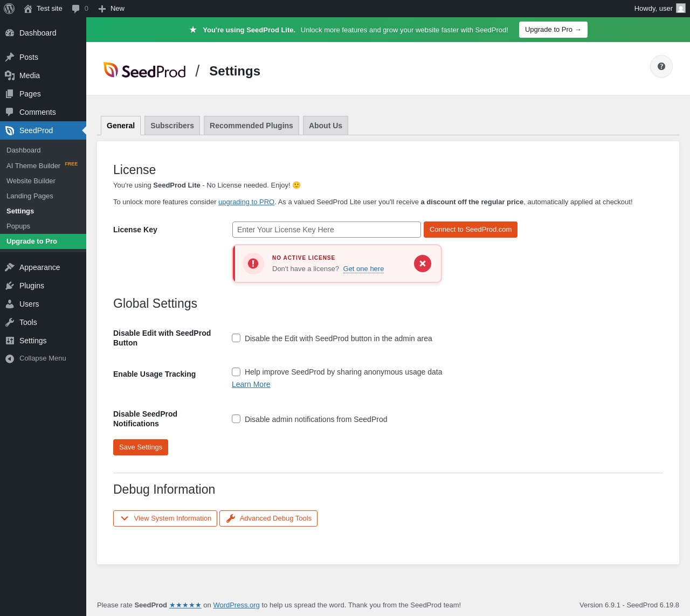This screenshot has height=616, width=690.
Task: Open the Recommended Plugins tab
Action: click(251, 126)
